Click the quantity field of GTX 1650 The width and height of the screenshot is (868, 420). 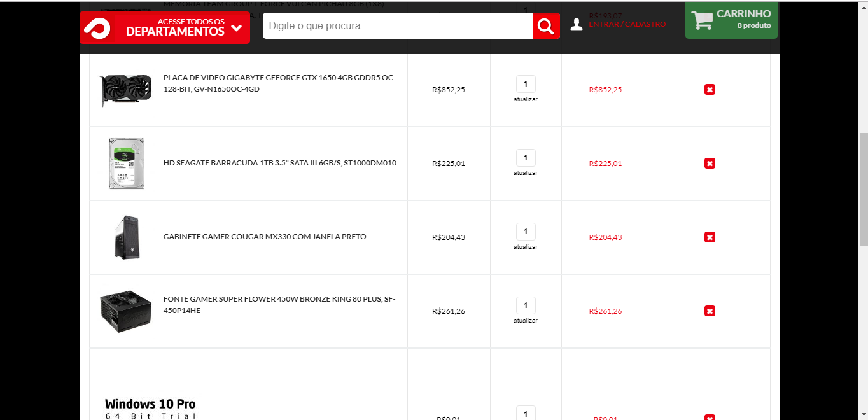(x=526, y=84)
